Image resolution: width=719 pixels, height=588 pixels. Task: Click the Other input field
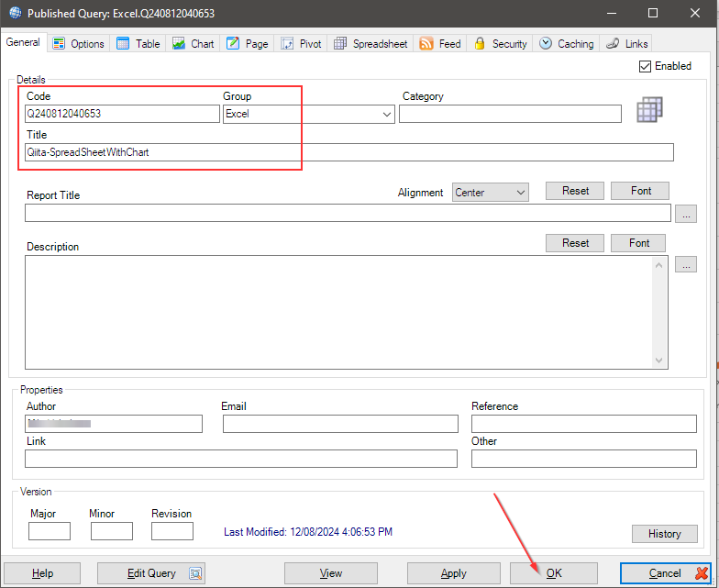coord(584,459)
